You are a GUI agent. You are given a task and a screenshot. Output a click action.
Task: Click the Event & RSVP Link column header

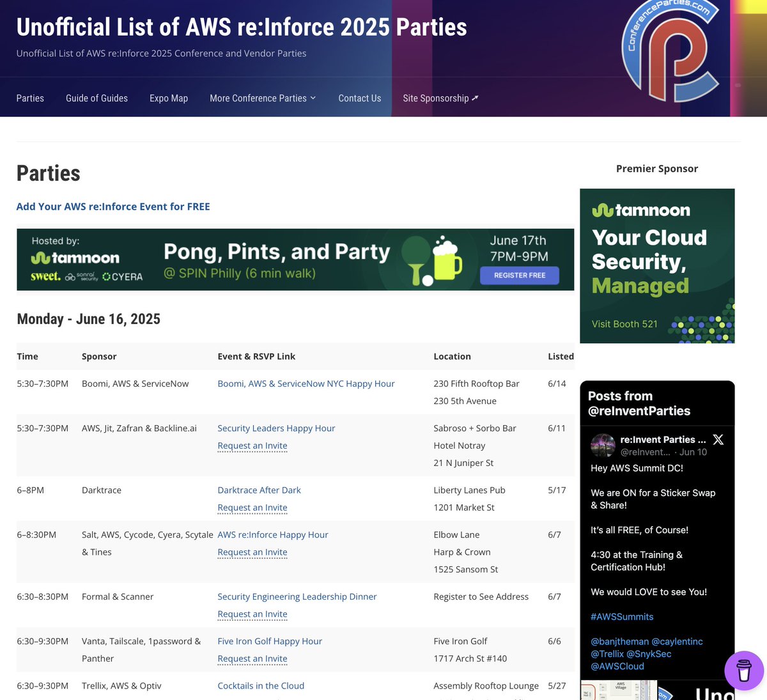256,357
